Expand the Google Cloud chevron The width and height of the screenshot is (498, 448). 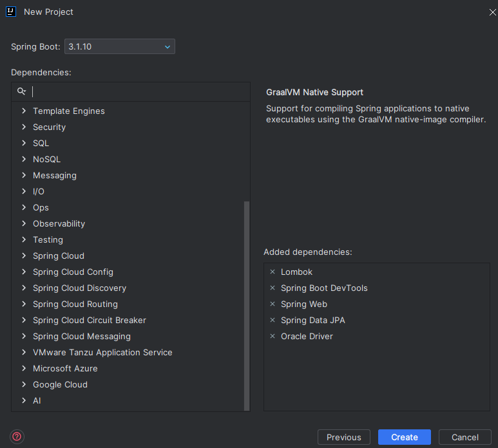click(x=24, y=384)
